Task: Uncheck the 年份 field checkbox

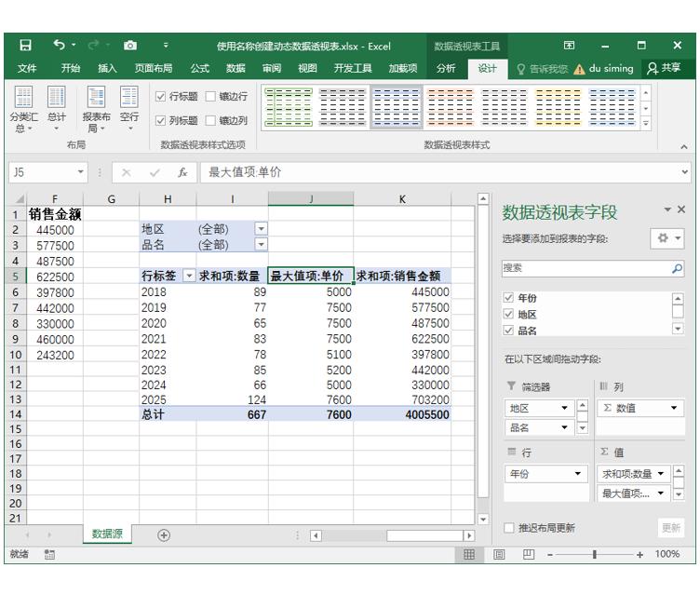Action: pos(508,298)
